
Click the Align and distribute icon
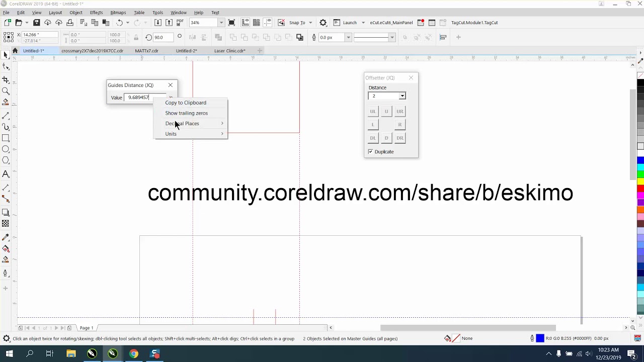[443, 37]
